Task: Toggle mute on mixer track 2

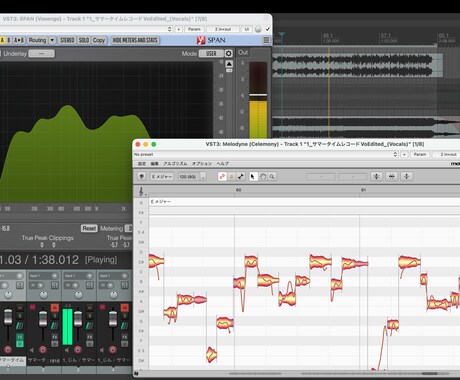Action: point(55,308)
